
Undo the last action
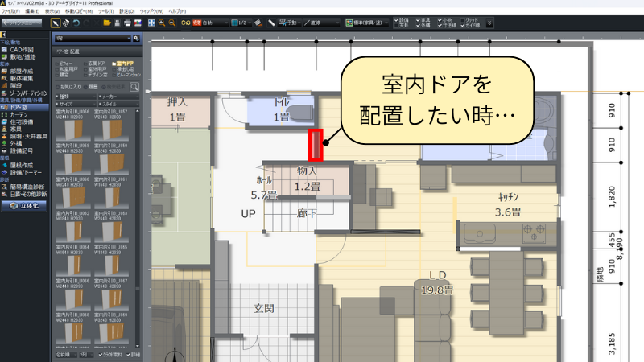76,23
